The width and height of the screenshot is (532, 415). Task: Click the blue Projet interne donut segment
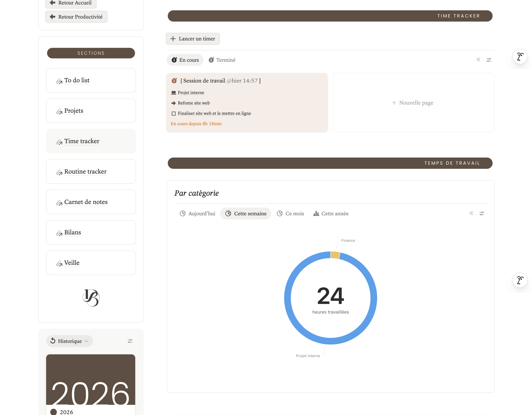(x=330, y=341)
